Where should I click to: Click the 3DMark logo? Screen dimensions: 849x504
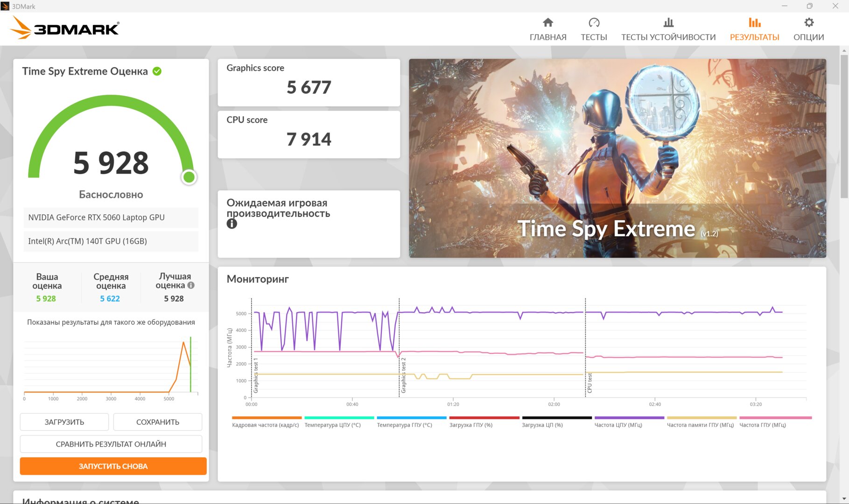click(65, 28)
